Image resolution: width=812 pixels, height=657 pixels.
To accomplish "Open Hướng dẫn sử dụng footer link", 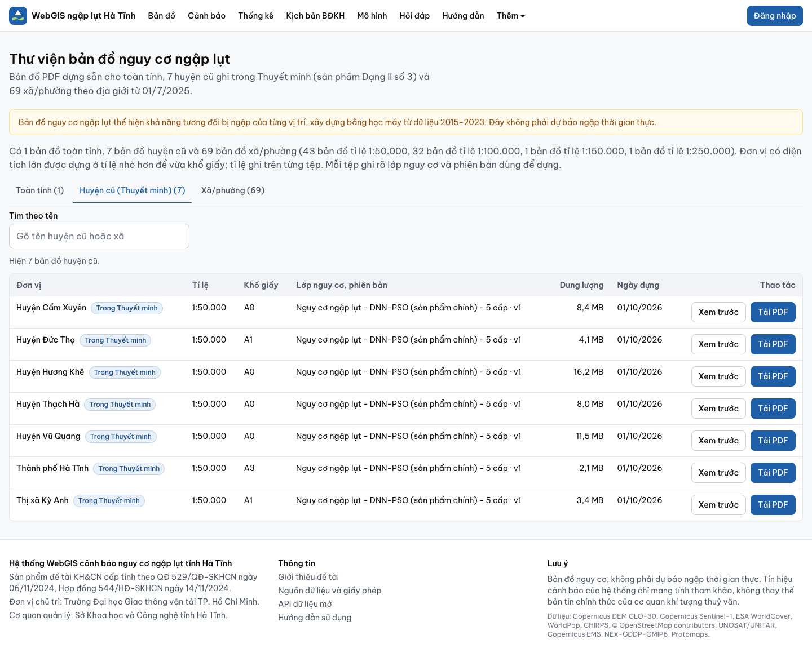I will point(315,618).
